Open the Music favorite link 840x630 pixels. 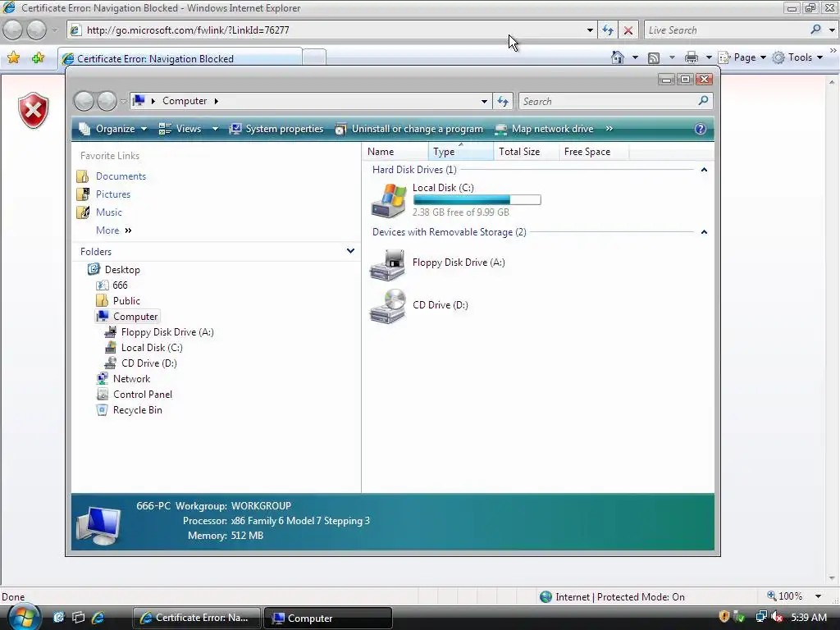click(109, 212)
